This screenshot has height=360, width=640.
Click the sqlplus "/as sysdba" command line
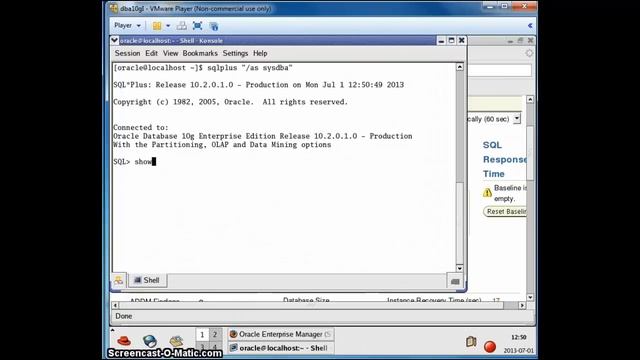pos(203,68)
